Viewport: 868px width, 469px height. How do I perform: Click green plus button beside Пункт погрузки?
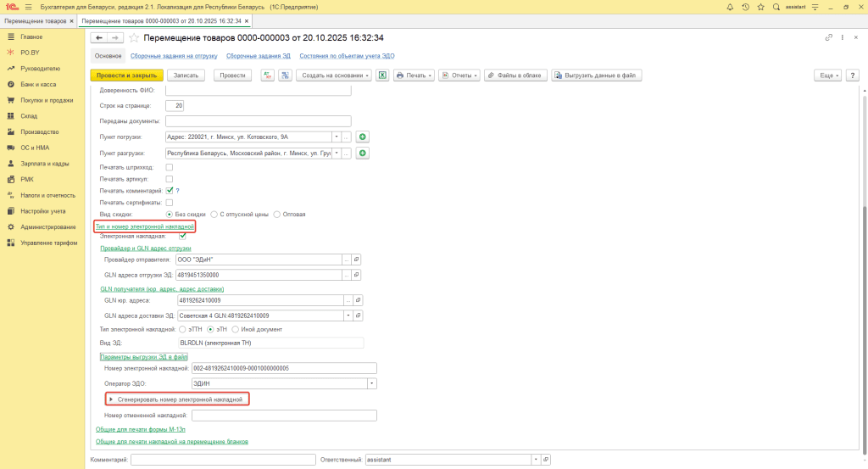(x=363, y=137)
